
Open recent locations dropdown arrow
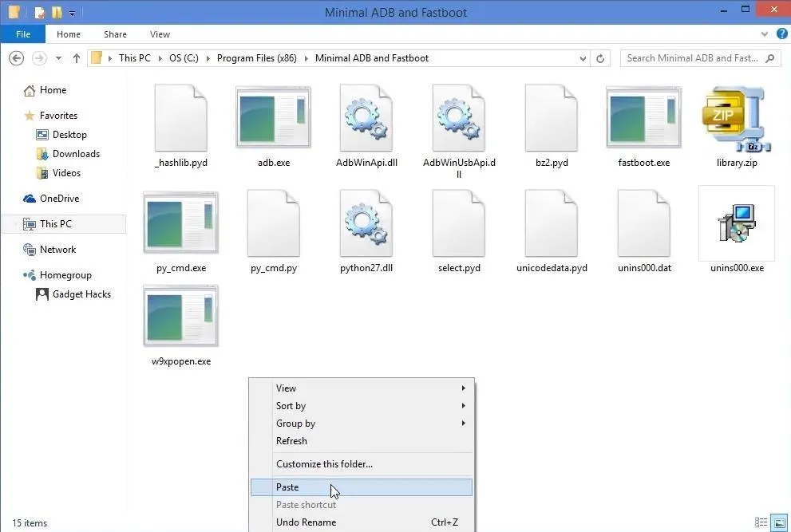(x=58, y=58)
